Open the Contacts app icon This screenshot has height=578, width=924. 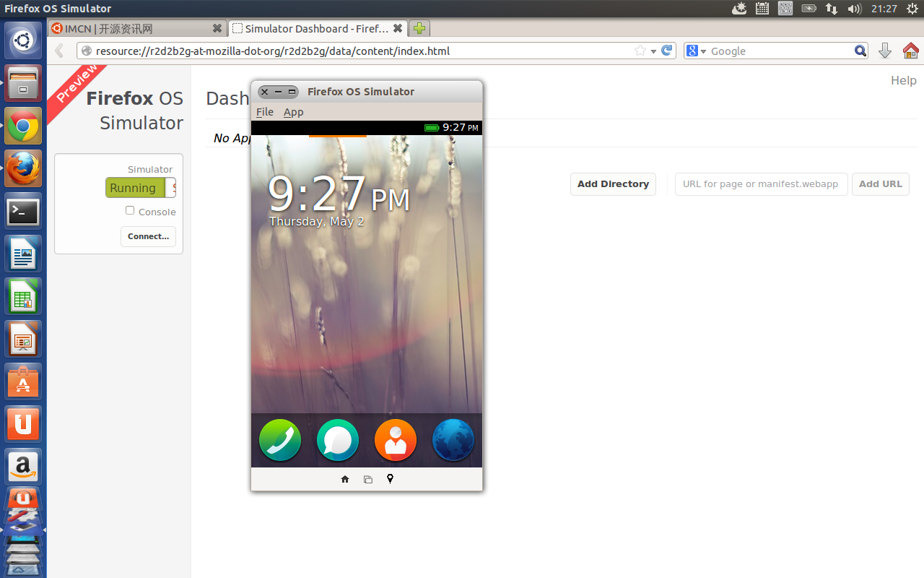(396, 440)
